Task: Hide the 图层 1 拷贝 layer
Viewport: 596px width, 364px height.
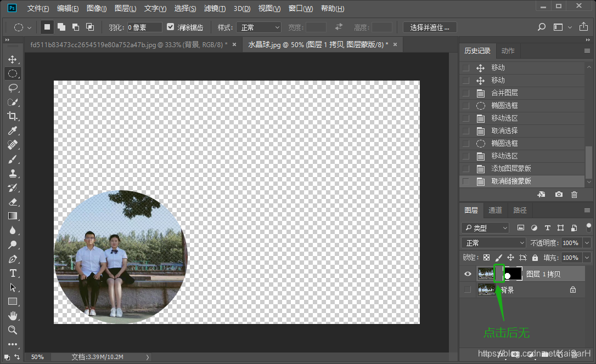Action: (468, 274)
